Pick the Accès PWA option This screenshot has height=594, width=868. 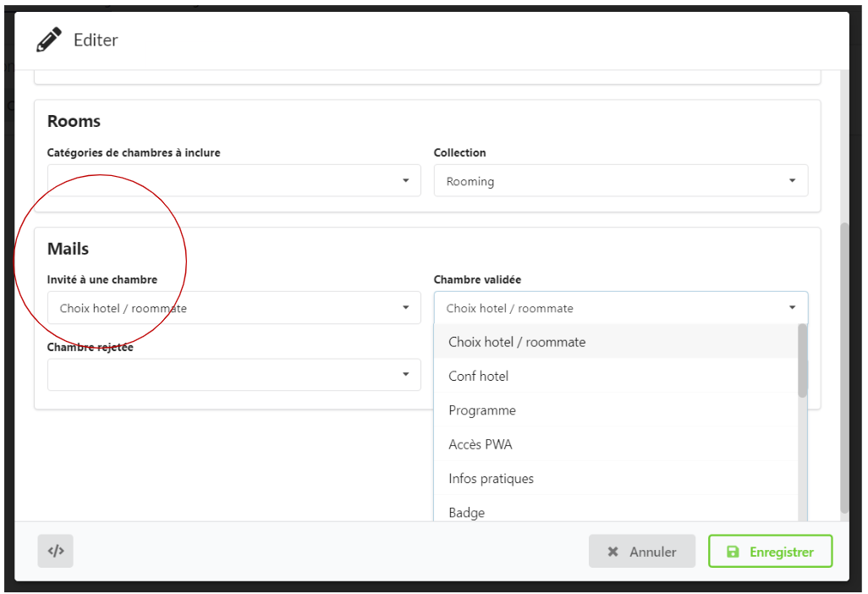point(481,444)
